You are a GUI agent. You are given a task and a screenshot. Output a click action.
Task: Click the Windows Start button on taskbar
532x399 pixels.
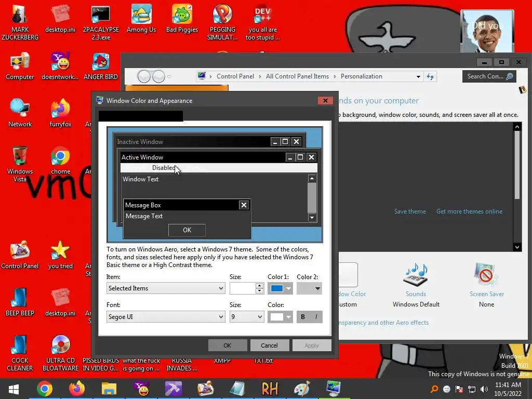(14, 389)
